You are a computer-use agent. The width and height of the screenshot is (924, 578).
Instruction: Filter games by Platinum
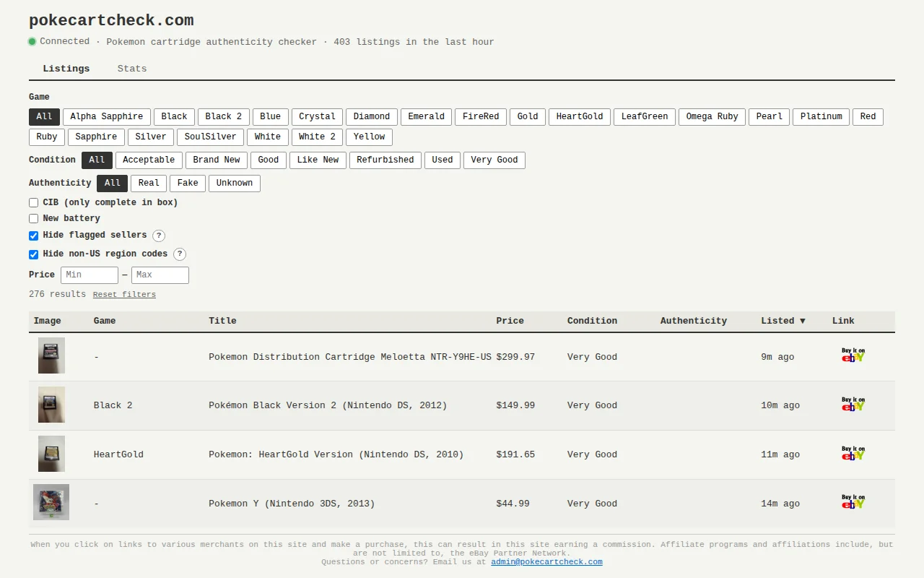pyautogui.click(x=821, y=117)
